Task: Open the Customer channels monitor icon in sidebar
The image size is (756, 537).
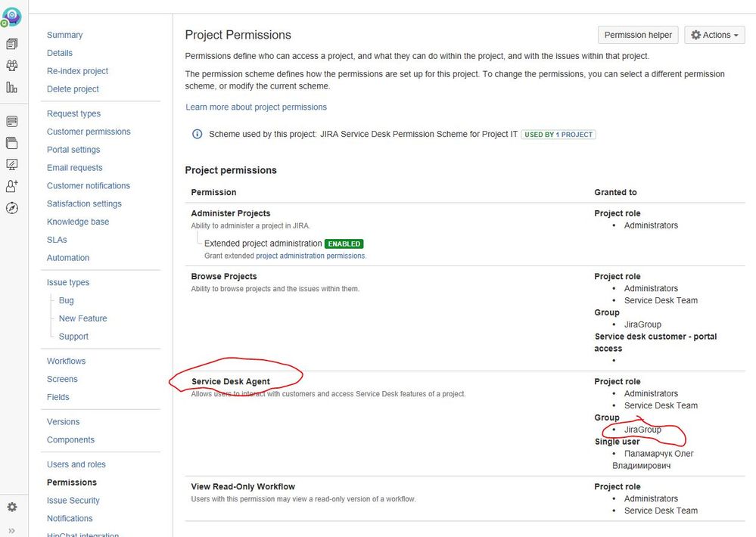Action: [12, 165]
